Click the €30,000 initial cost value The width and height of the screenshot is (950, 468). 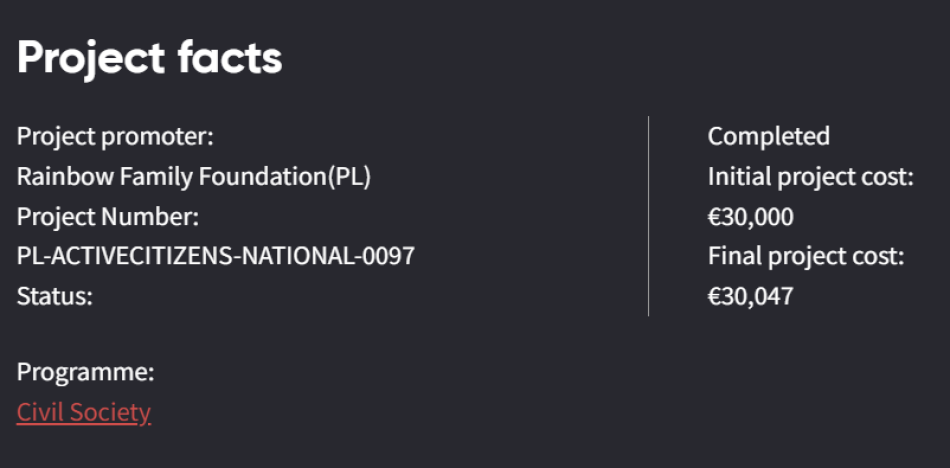coord(750,217)
